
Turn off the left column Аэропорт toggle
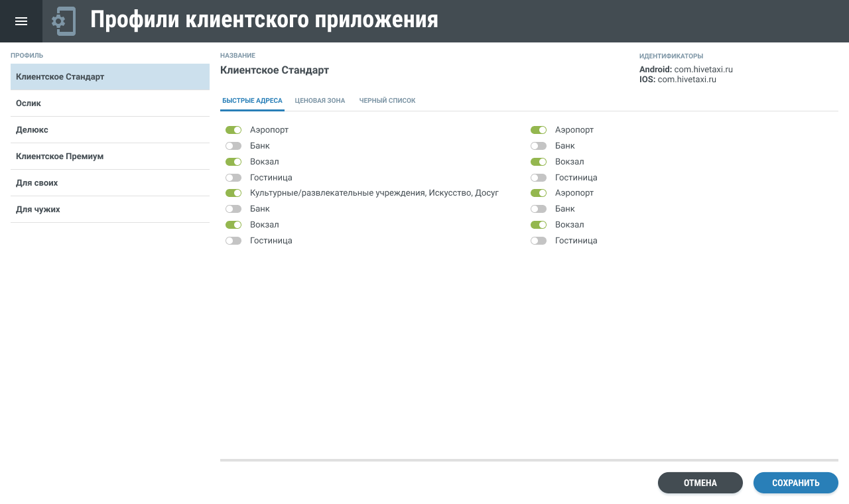pyautogui.click(x=233, y=130)
